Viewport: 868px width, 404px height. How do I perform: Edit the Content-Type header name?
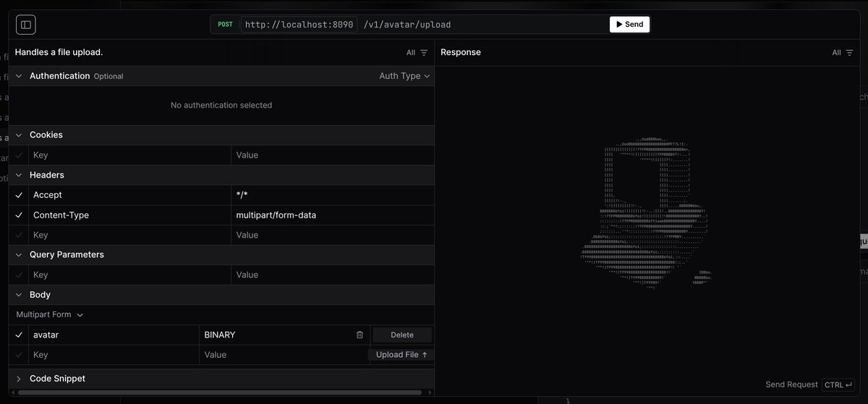point(130,215)
